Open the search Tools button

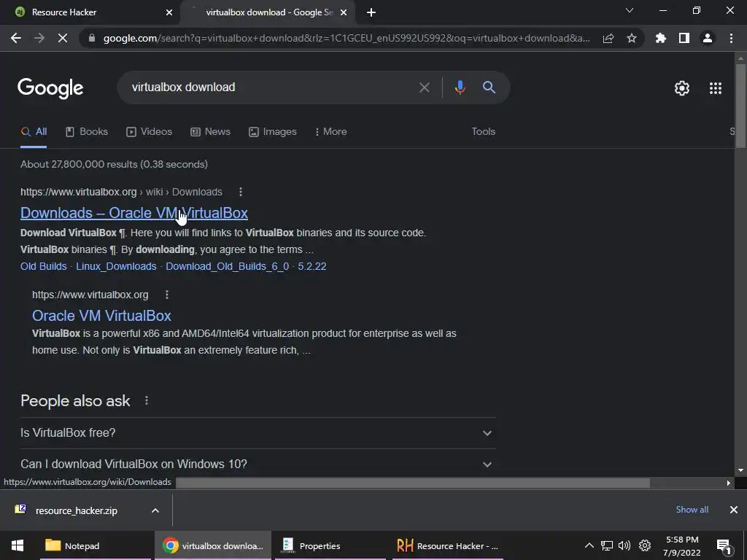(483, 132)
